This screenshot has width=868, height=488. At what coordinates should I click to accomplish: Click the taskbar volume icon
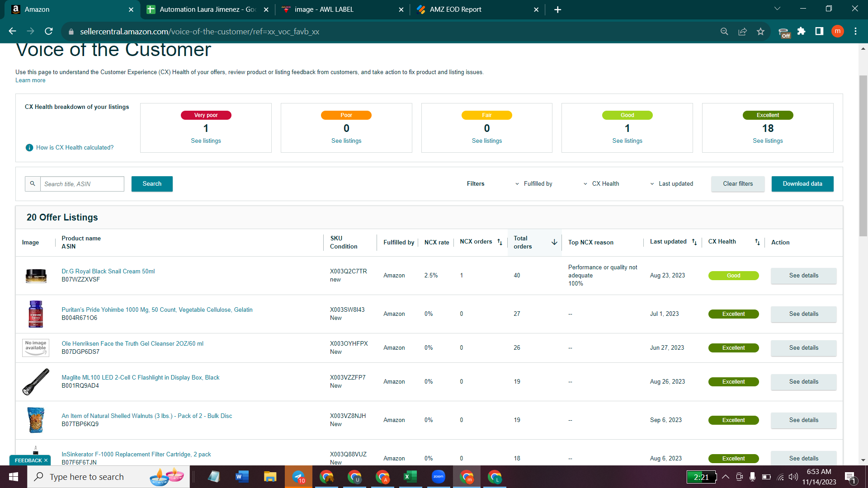793,477
